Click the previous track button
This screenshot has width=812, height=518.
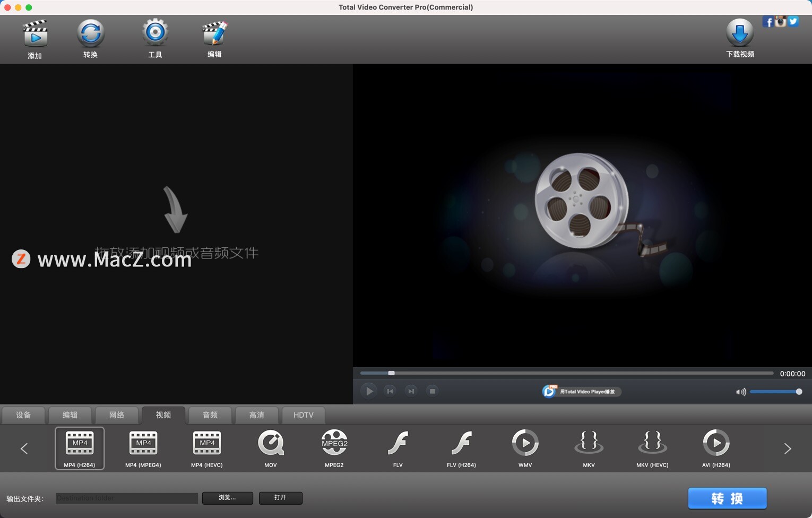[x=390, y=391]
